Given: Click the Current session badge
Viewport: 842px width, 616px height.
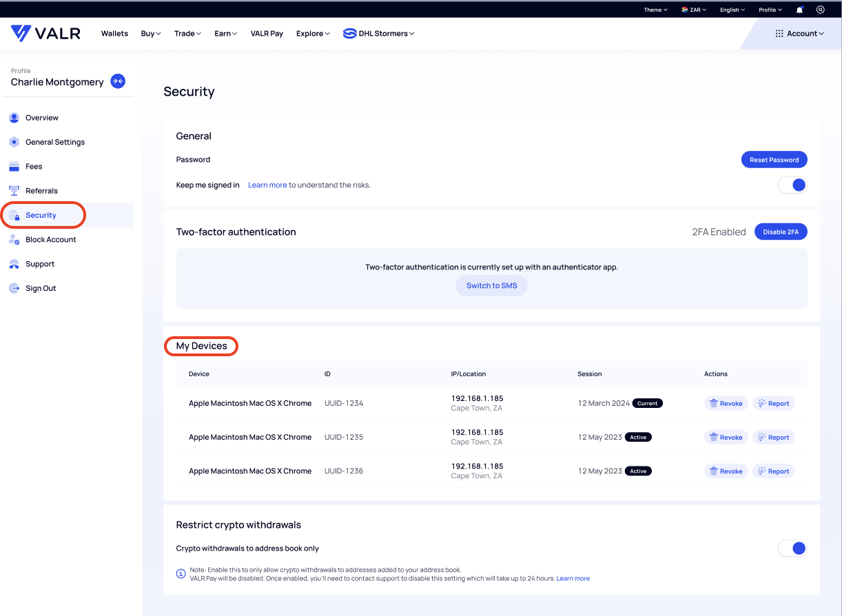Looking at the screenshot, I should 648,403.
